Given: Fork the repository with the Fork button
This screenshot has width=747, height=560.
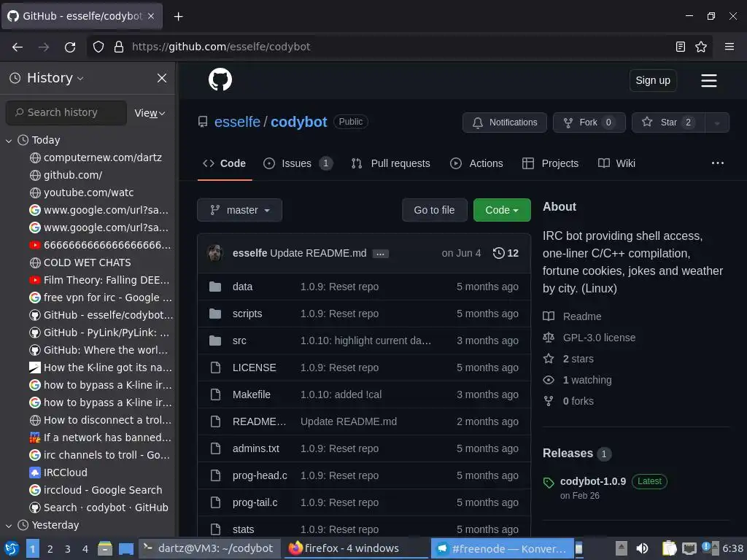Looking at the screenshot, I should click(589, 122).
